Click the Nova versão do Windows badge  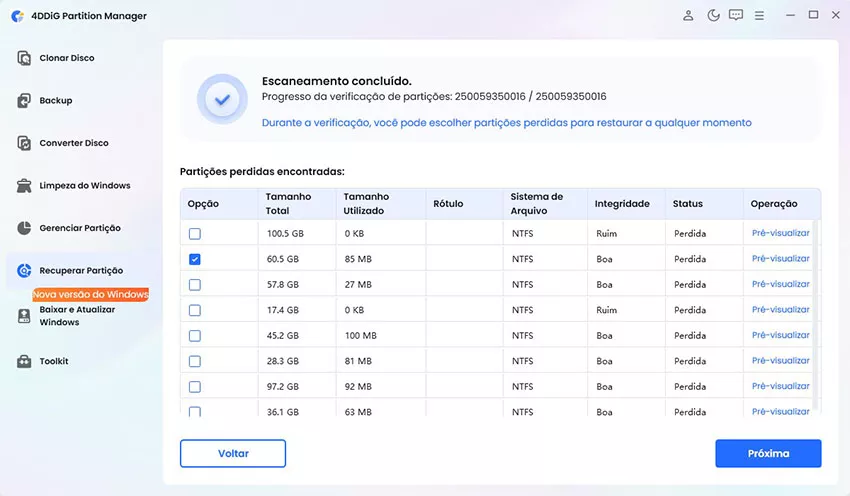click(91, 294)
